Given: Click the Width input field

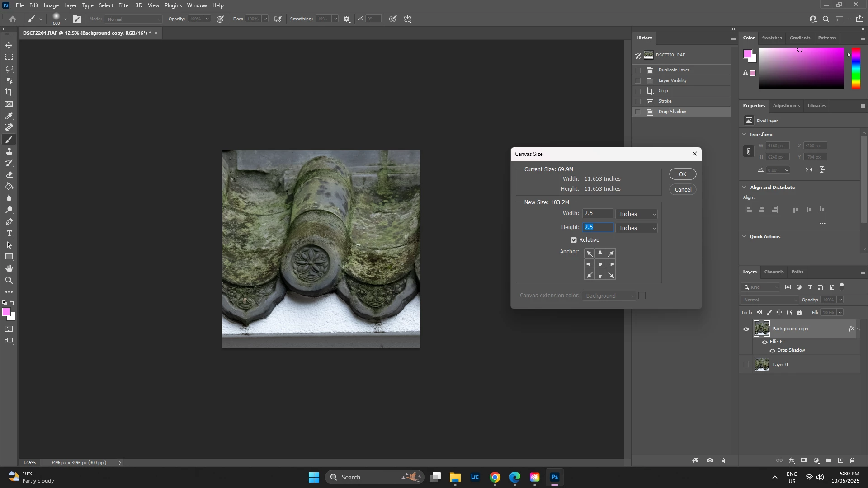Looking at the screenshot, I should click(x=598, y=213).
